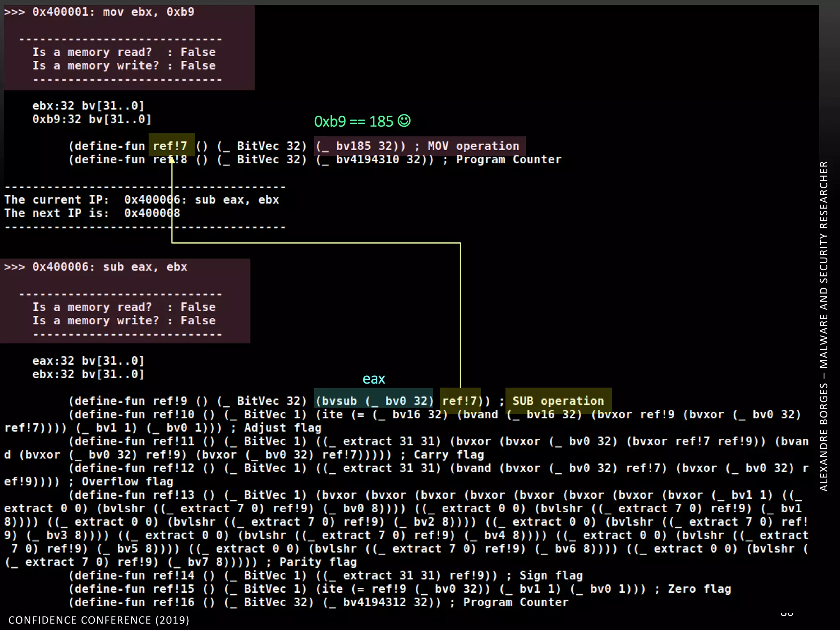Image resolution: width=840 pixels, height=630 pixels.
Task: Click the highlighted ref!7 in bvsub expression
Action: (x=461, y=400)
